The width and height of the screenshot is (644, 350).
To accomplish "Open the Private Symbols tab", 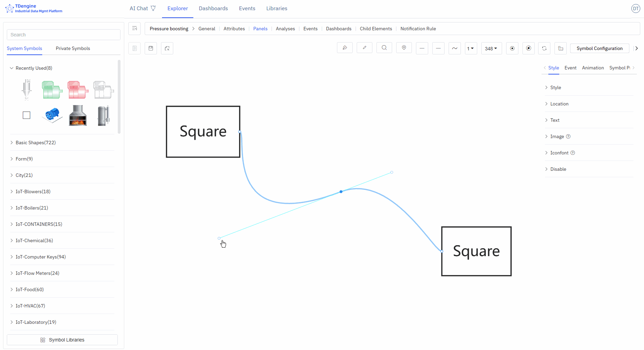I will coord(73,48).
